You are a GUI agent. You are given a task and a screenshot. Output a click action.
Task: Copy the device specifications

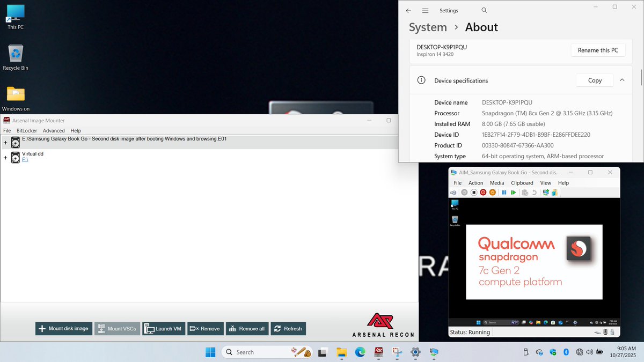595,80
